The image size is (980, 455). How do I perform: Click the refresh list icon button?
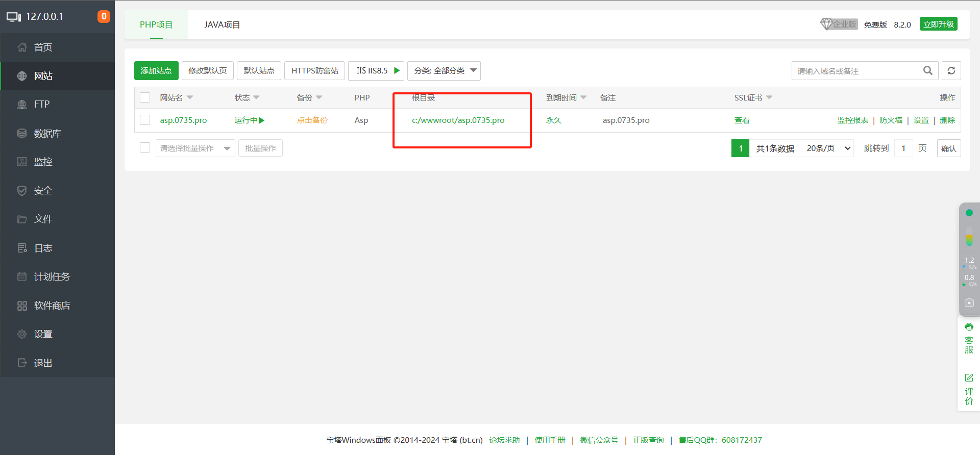(951, 70)
